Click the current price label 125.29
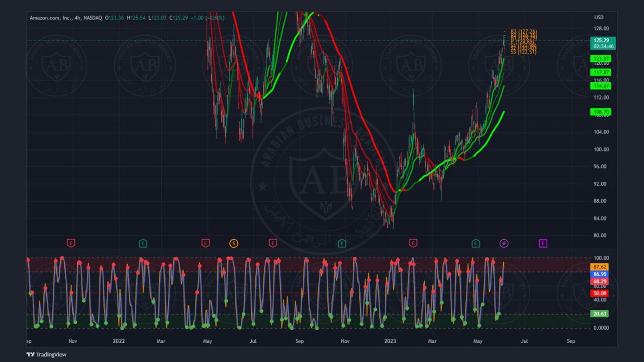 click(603, 40)
